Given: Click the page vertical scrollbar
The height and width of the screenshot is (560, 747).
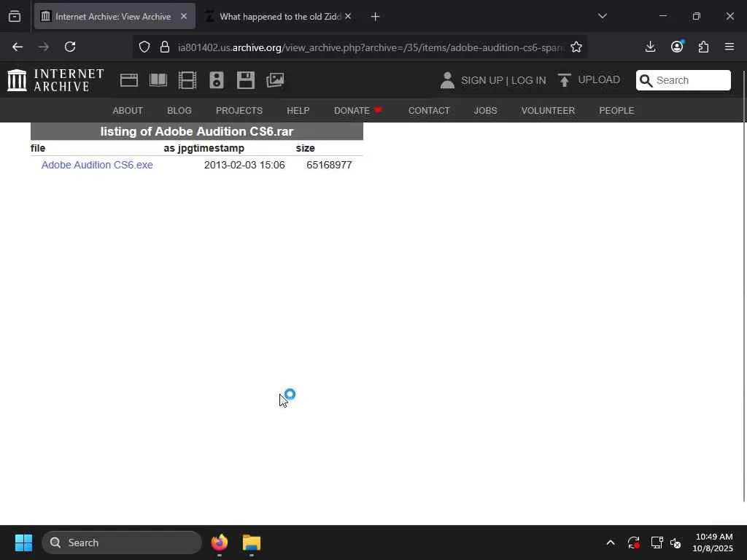Looking at the screenshot, I should click(744, 286).
